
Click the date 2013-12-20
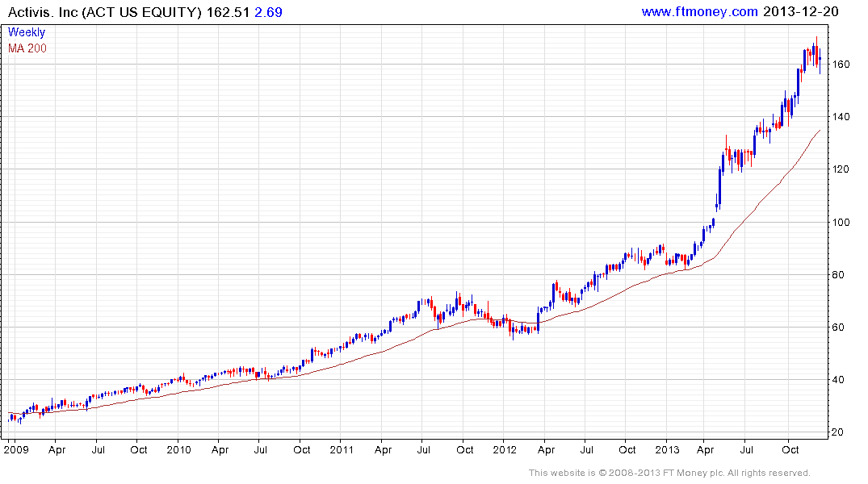(800, 11)
